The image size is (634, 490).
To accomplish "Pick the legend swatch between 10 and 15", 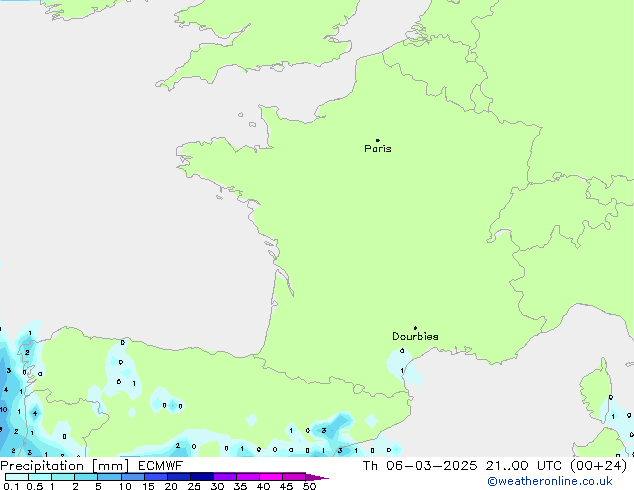I will tap(132, 477).
